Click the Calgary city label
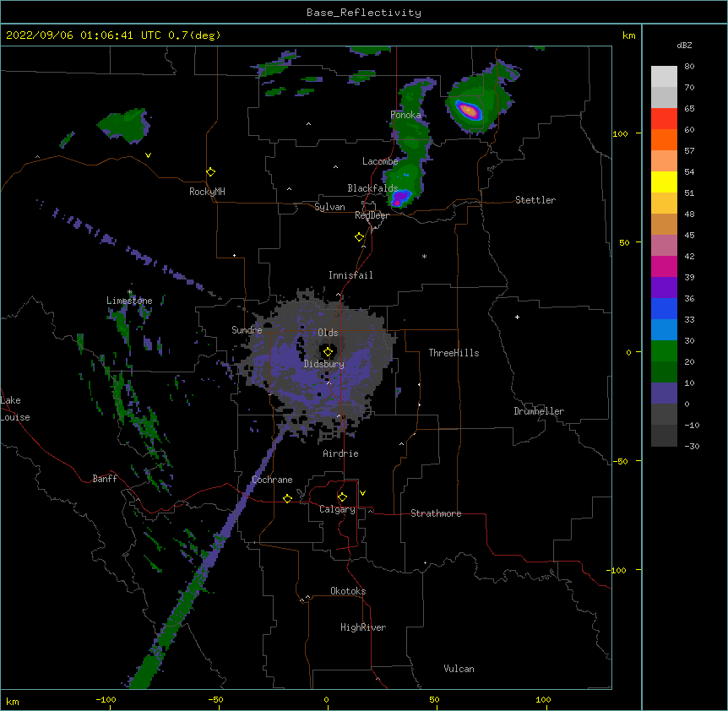This screenshot has width=728, height=711. point(338,509)
